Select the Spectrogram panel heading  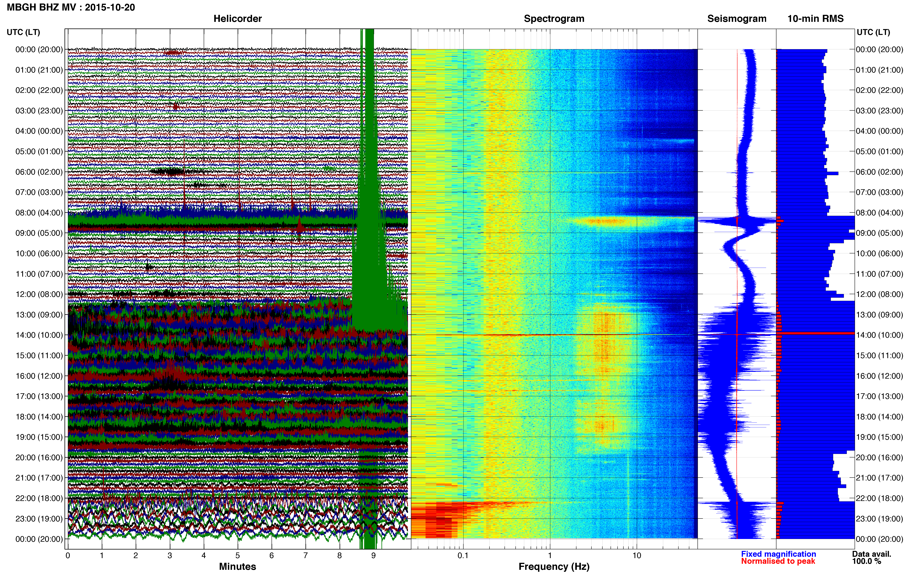click(x=554, y=18)
